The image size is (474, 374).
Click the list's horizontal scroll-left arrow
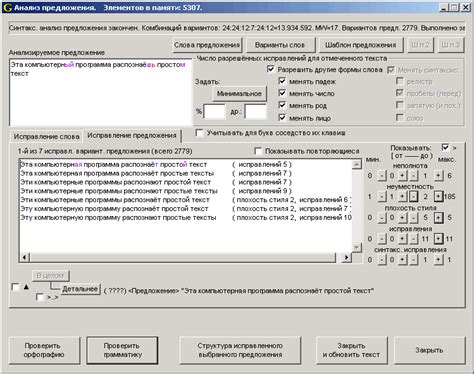tap(24, 258)
